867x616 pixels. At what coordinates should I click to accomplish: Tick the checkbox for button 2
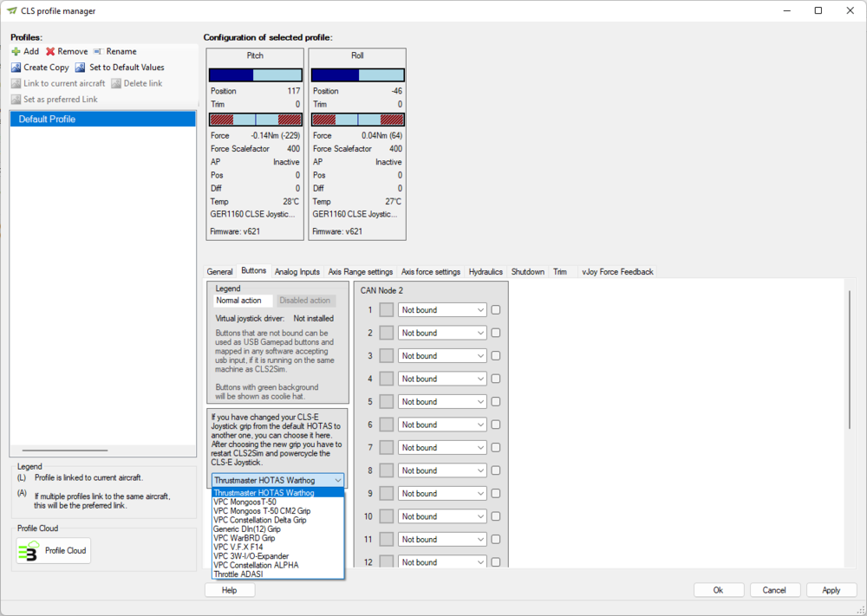(x=496, y=334)
